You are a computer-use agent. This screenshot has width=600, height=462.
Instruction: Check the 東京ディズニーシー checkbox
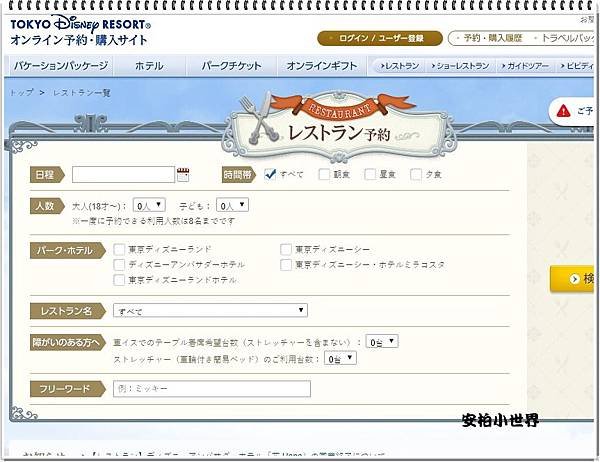click(286, 250)
